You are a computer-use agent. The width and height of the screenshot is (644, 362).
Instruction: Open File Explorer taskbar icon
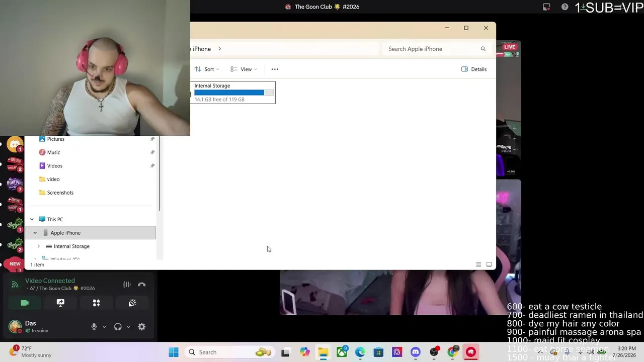tap(323, 352)
